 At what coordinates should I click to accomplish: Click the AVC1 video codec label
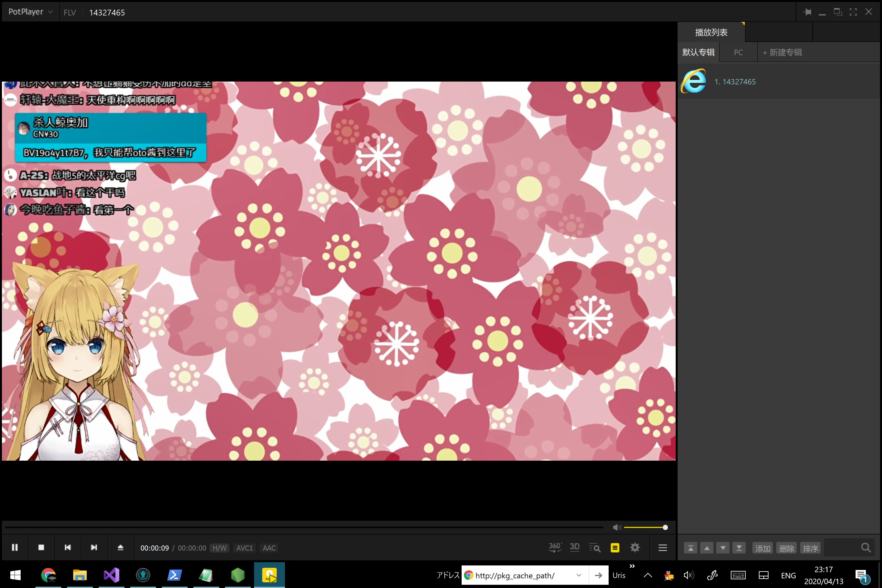[x=244, y=548]
